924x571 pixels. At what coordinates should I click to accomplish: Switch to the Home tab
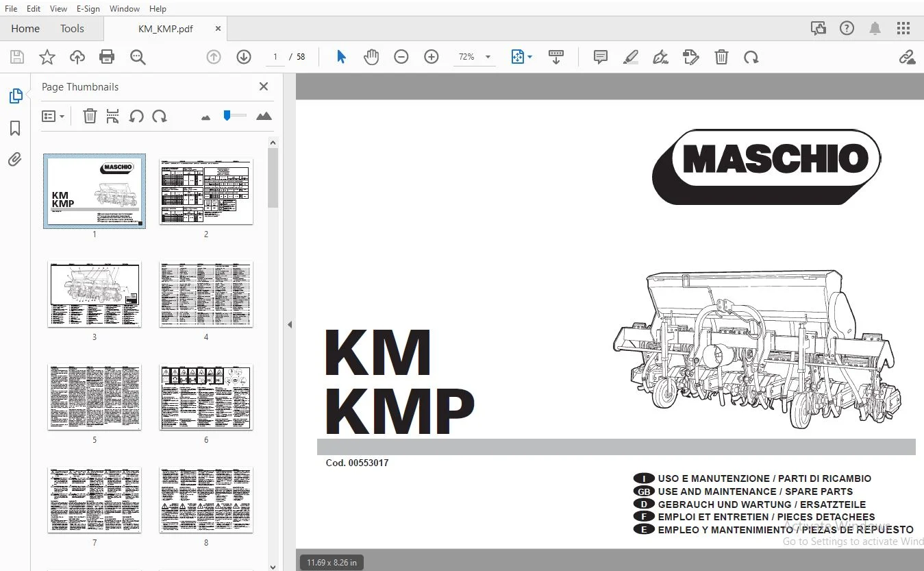coord(25,29)
